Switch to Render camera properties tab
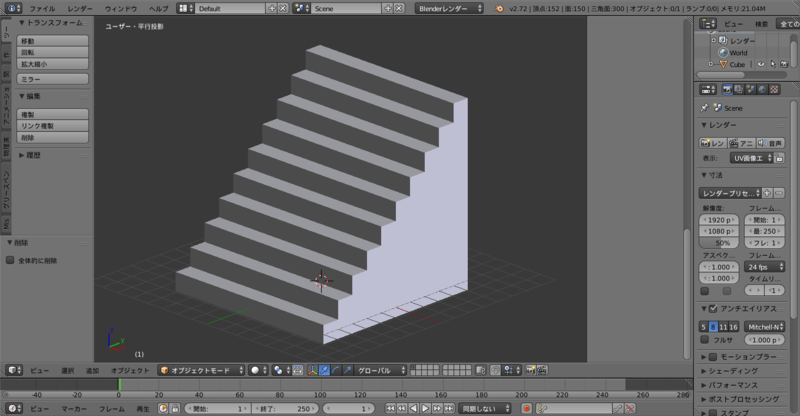800x416 pixels. tap(727, 90)
